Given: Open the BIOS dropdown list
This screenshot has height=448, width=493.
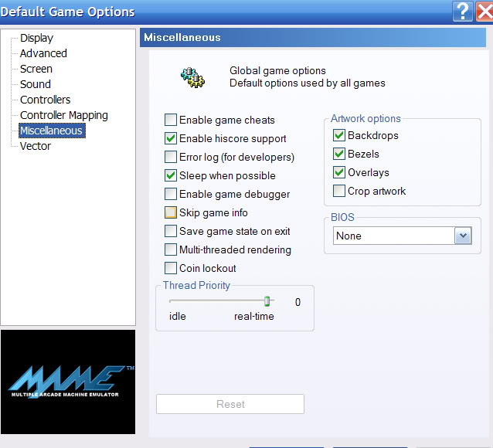Looking at the screenshot, I should click(463, 236).
